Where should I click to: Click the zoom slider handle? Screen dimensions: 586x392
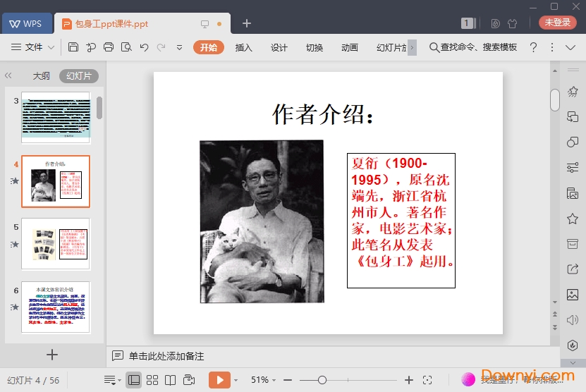322,380
